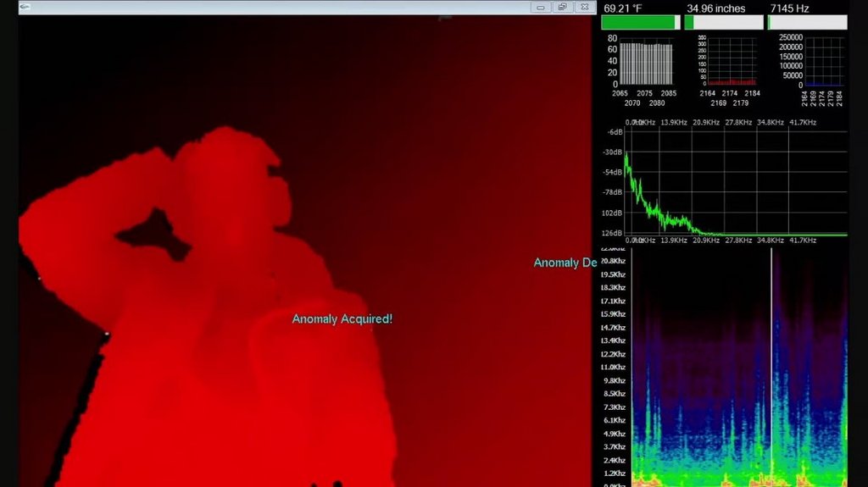868x487 pixels.
Task: Click the level bar under 7145 Hz
Action: pos(807,22)
